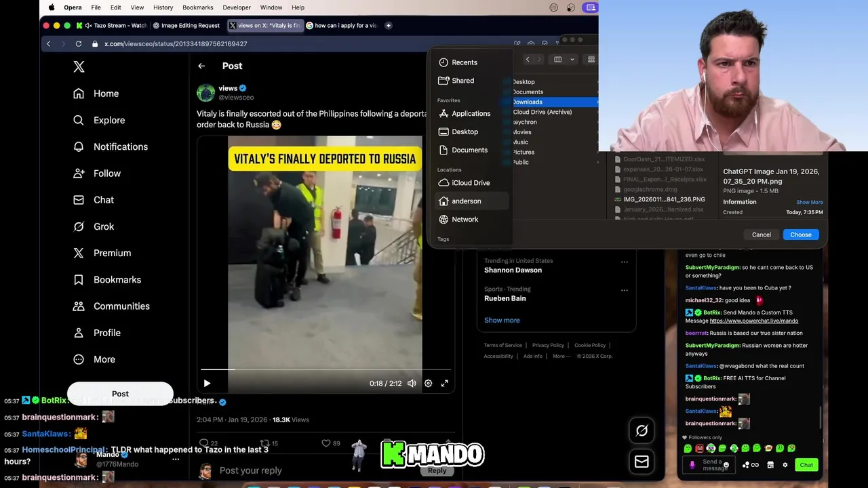868x488 pixels.
Task: Open the column view dropdown in dialog
Action: tap(564, 60)
